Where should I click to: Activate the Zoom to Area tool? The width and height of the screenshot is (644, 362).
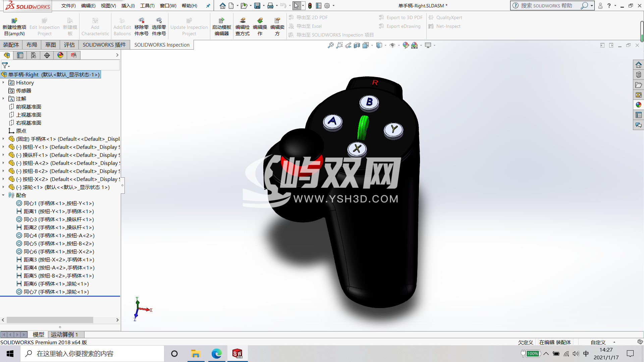[x=339, y=45]
